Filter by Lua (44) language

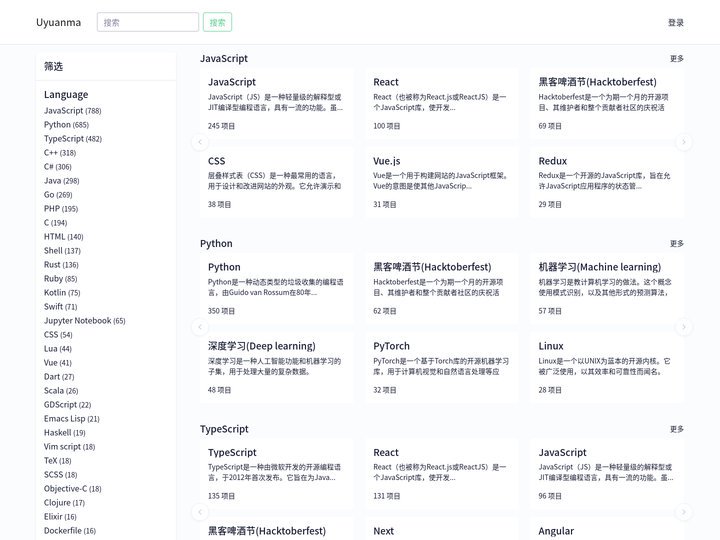point(57,349)
